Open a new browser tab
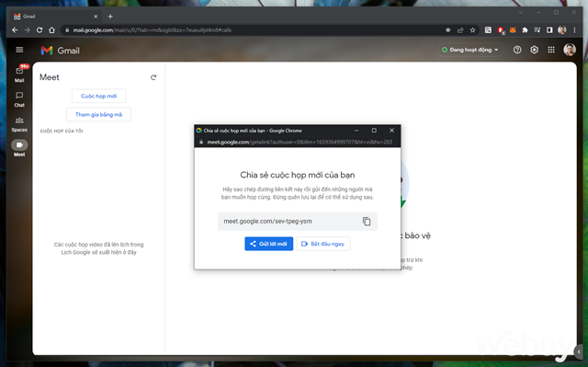The height and width of the screenshot is (367, 588). click(x=110, y=17)
